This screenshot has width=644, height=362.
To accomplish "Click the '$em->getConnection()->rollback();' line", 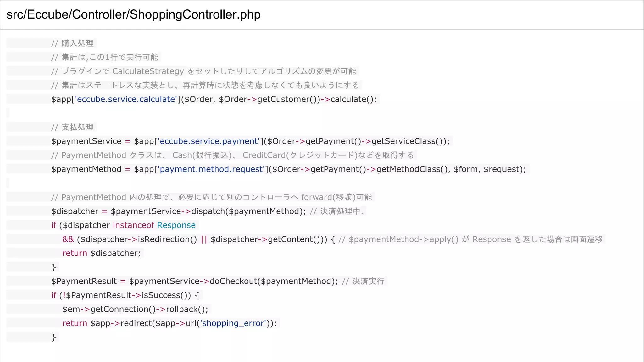I will coord(135,309).
